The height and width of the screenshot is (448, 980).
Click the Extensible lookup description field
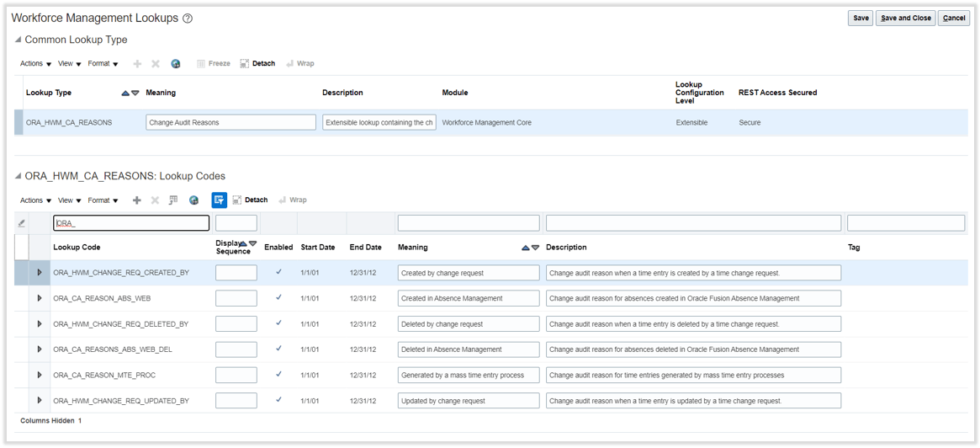click(x=379, y=123)
